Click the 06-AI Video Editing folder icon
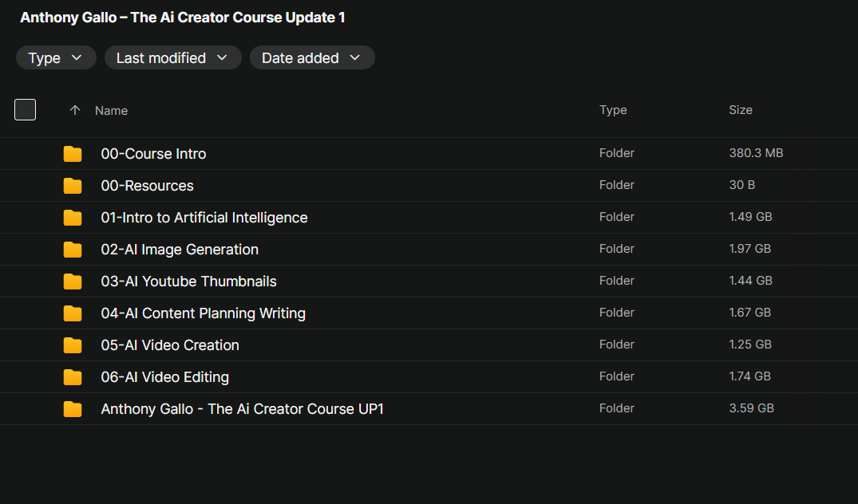 tap(72, 377)
